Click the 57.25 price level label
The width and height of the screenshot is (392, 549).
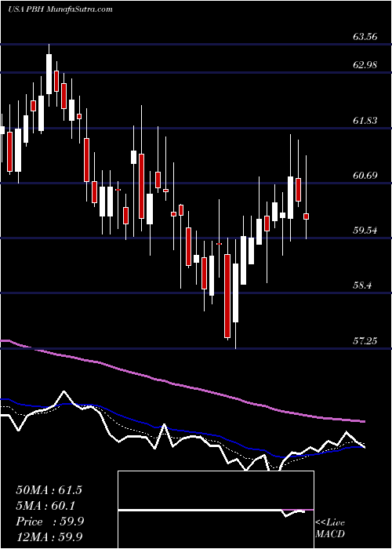point(365,340)
